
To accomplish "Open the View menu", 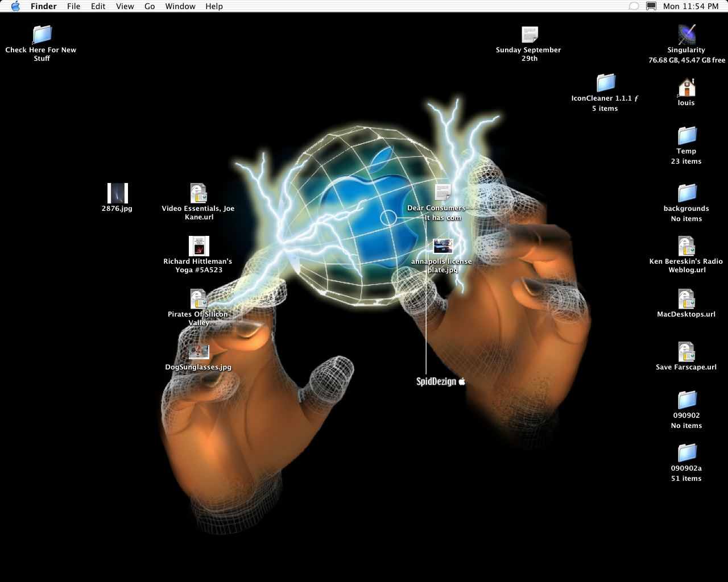I will click(x=125, y=6).
